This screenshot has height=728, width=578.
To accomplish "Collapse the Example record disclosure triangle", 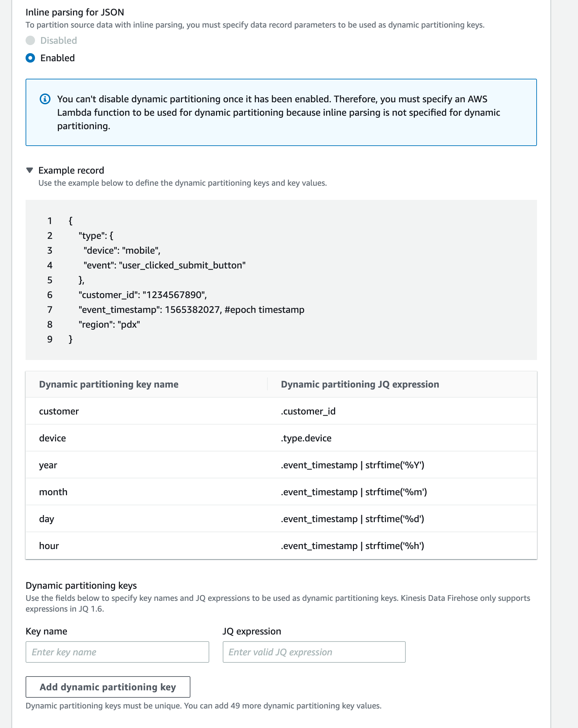I will click(30, 170).
